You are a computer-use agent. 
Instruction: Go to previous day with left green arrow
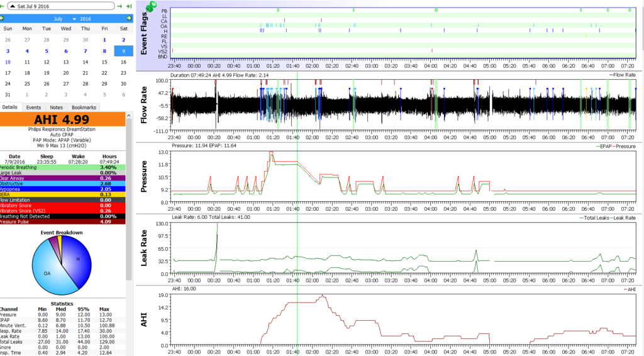pos(3,6)
